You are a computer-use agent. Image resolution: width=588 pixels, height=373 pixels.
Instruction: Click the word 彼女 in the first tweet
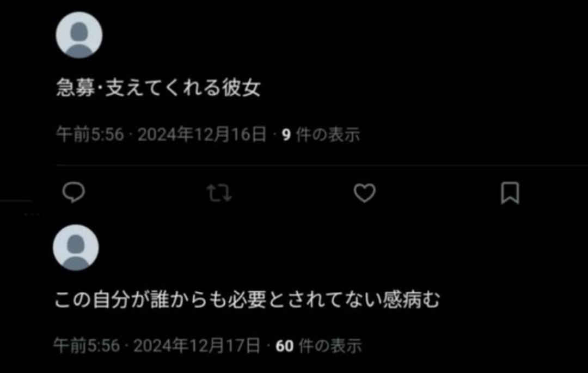click(241, 88)
